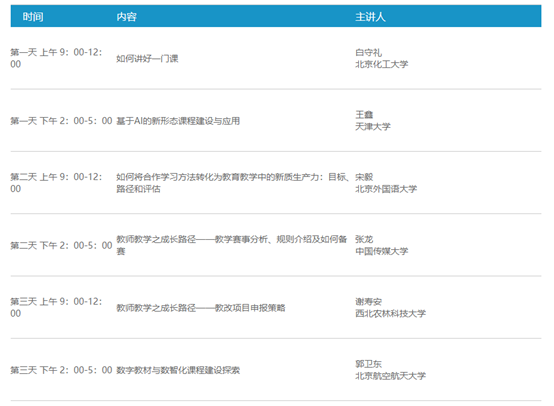Click speaker name 郭卫东
This screenshot has width=554, height=406.
click(x=369, y=364)
